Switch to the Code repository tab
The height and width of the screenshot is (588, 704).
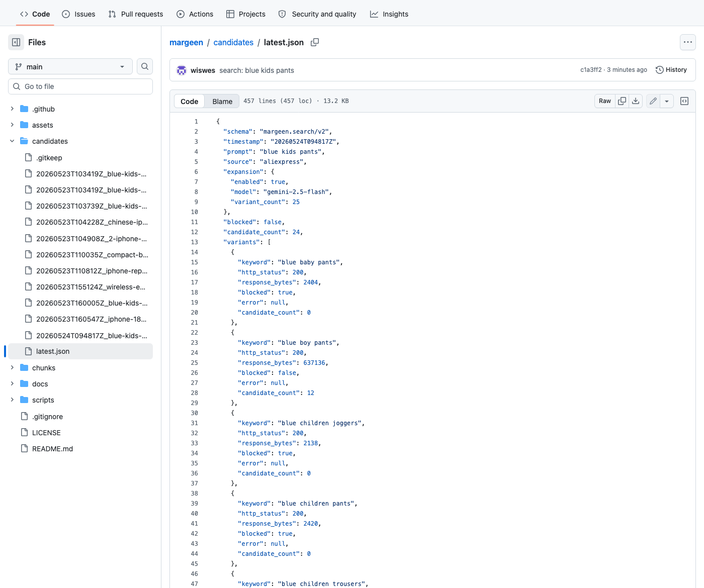point(35,14)
